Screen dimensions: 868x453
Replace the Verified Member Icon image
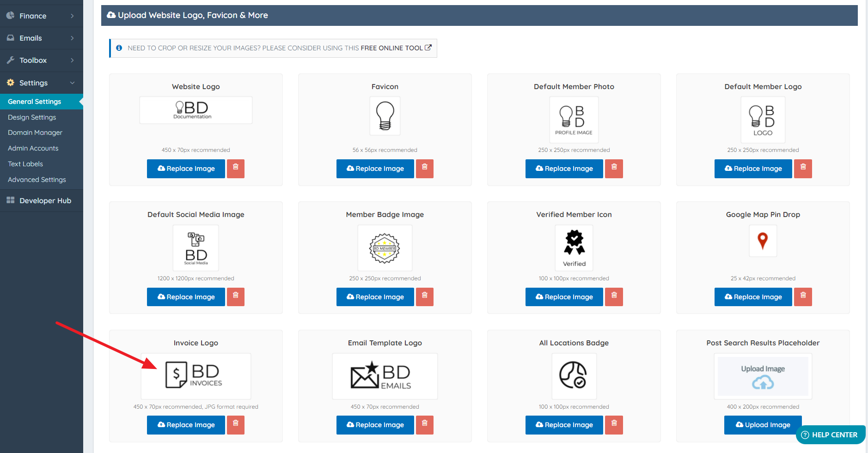564,297
